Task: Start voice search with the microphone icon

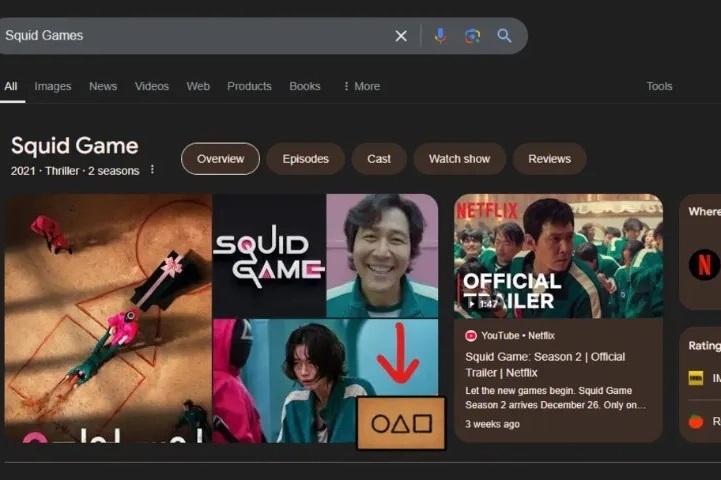Action: pyautogui.click(x=441, y=35)
